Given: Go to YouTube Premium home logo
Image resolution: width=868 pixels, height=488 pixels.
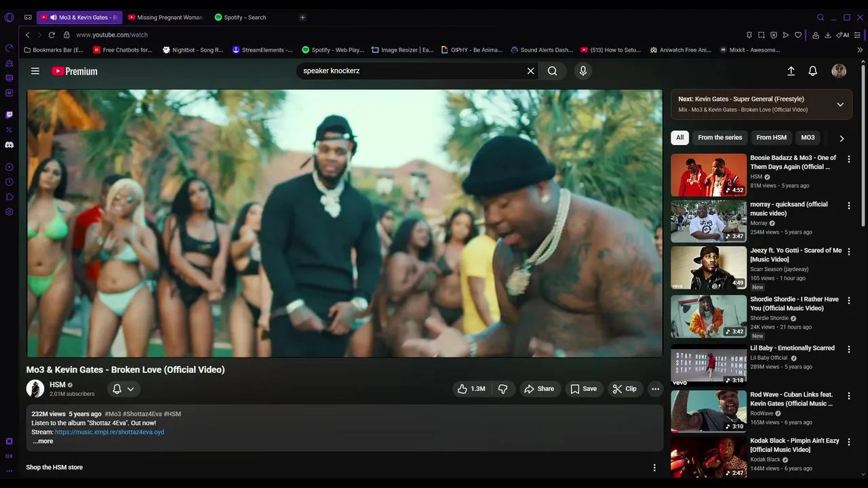Looking at the screenshot, I should [x=75, y=71].
